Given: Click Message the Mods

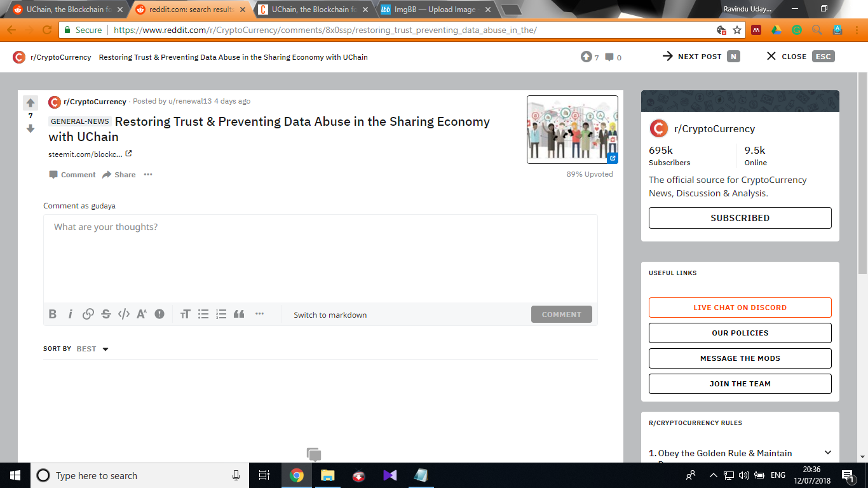Looking at the screenshot, I should (740, 358).
